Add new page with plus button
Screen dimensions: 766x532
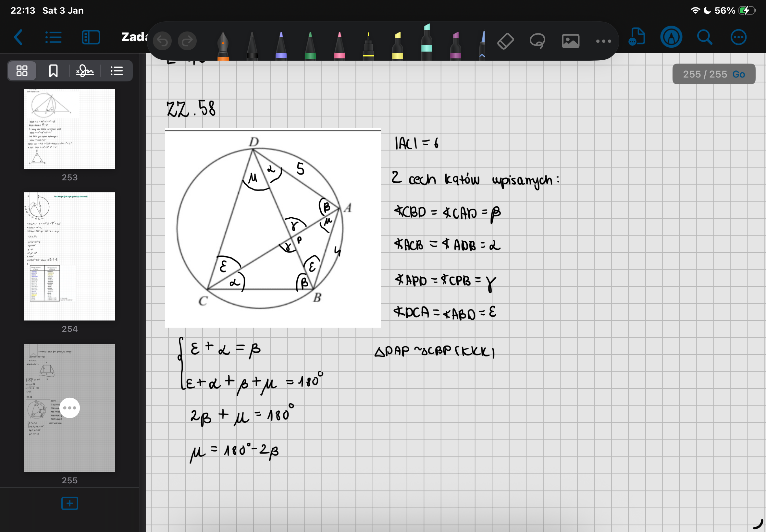pyautogui.click(x=70, y=503)
